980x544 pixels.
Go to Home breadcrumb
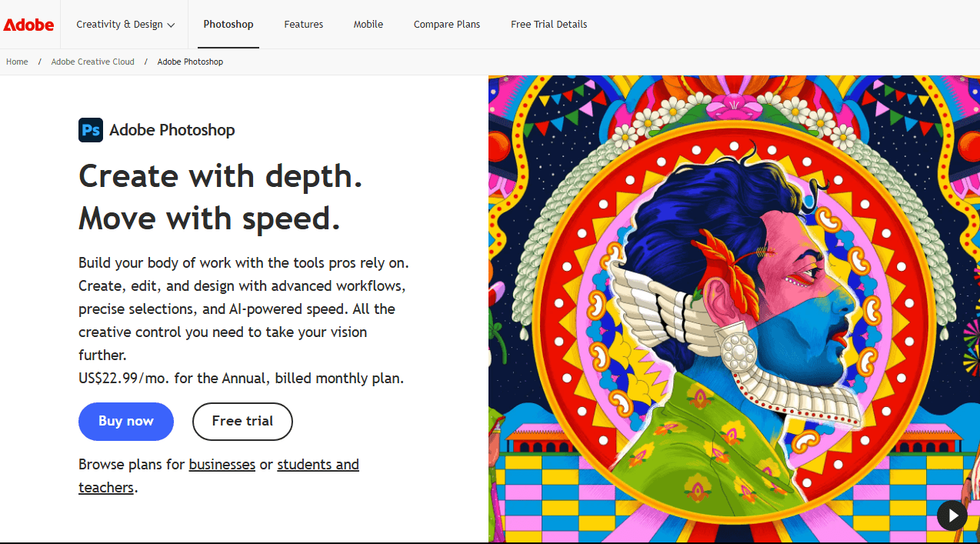(17, 62)
